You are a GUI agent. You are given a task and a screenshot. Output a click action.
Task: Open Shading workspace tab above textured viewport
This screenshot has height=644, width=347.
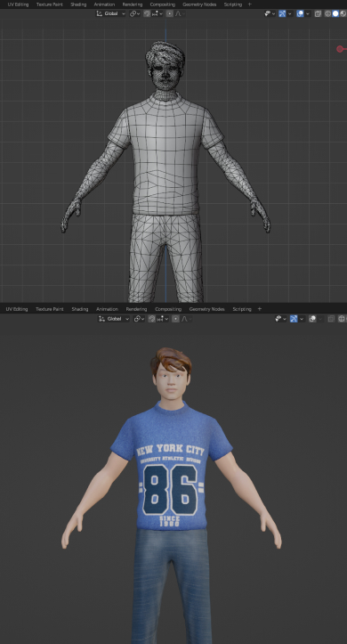coord(80,309)
